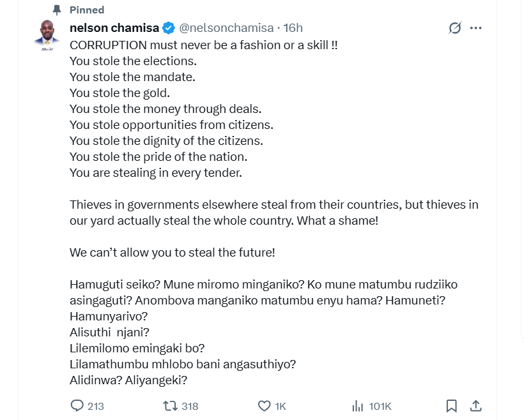
Task: Open the three-dot More options menu
Action: click(x=475, y=28)
